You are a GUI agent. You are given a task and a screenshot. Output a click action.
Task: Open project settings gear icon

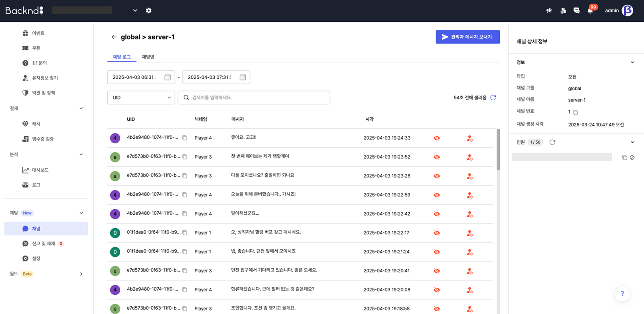149,11
